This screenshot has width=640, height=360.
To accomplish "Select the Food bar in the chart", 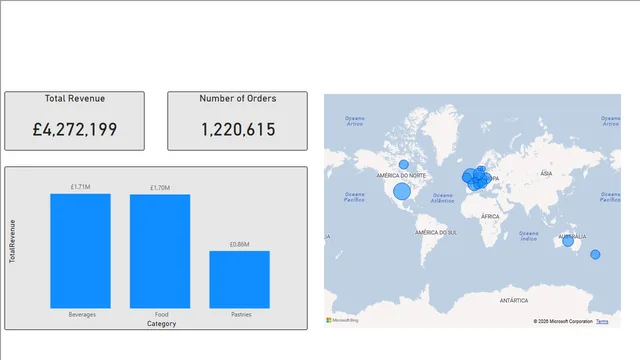I will 160,251.
